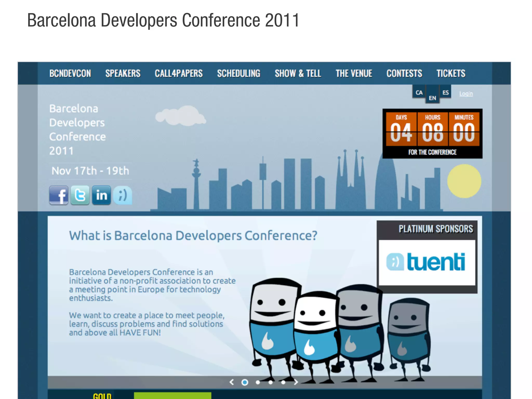Select the first carousel dot
Viewport: 532px width, 399px height.
pos(245,382)
